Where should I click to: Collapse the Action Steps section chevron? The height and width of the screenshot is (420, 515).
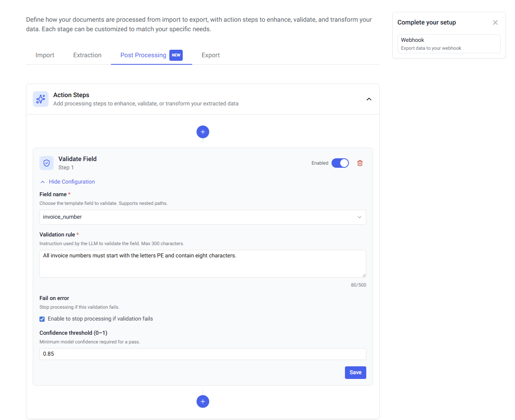point(369,99)
